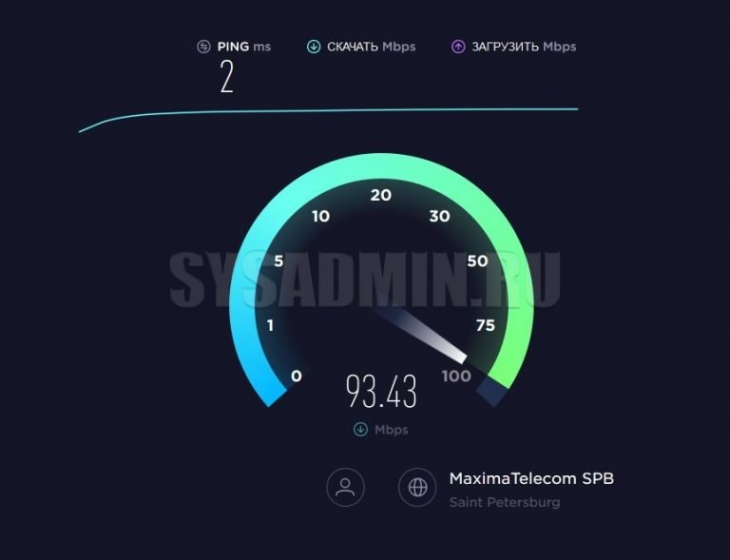Click the 93.43 speed readout
The height and width of the screenshot is (560, 730).
coord(381,392)
